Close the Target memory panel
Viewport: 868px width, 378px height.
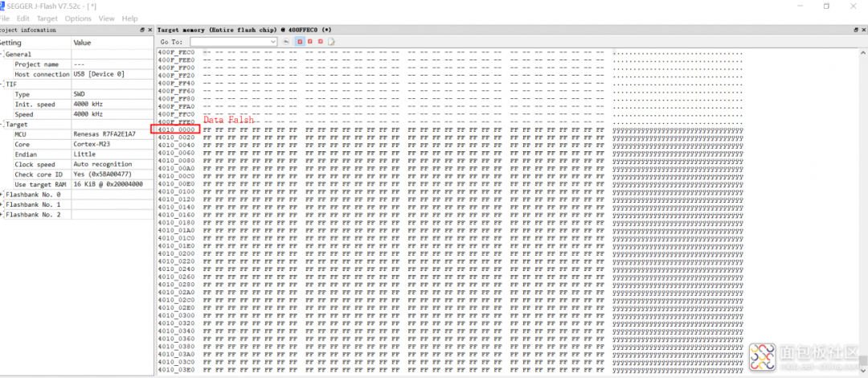[862, 30]
